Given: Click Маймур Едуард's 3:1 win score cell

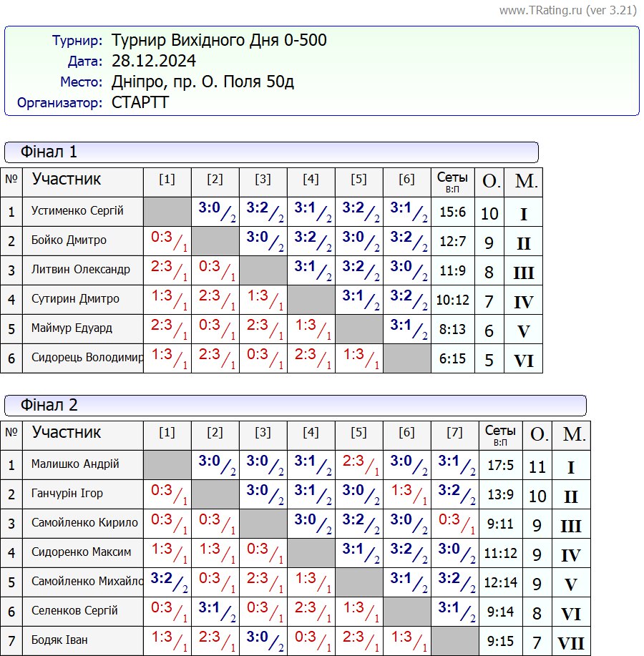Looking at the screenshot, I should point(406,328).
